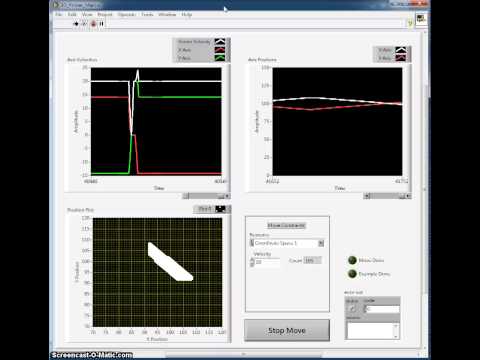
Task: Click the Axis Positions chart horizontal scrollbar
Action: pyautogui.click(x=387, y=196)
